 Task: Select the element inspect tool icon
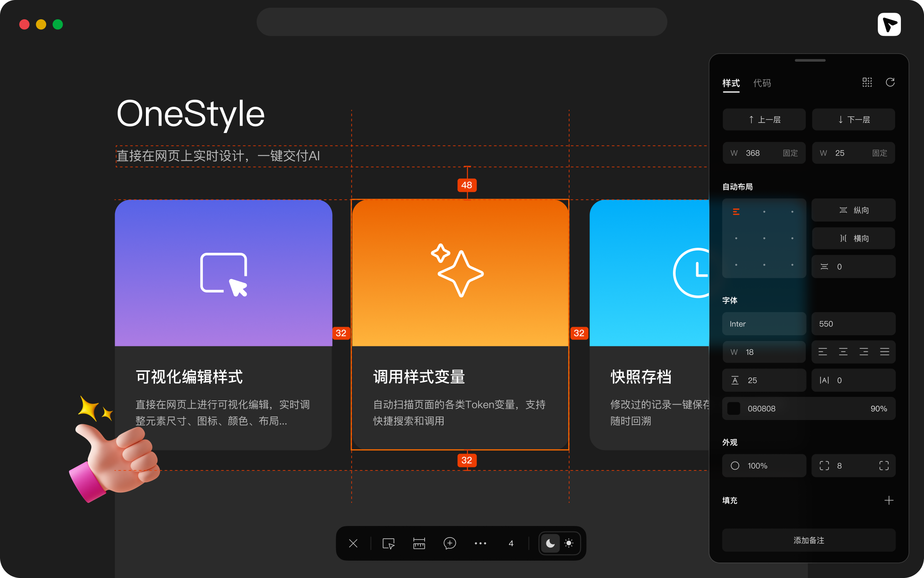[388, 543]
